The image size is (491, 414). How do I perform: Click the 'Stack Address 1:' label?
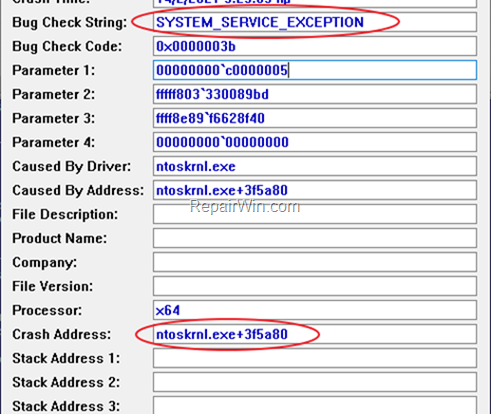pyautogui.click(x=66, y=359)
